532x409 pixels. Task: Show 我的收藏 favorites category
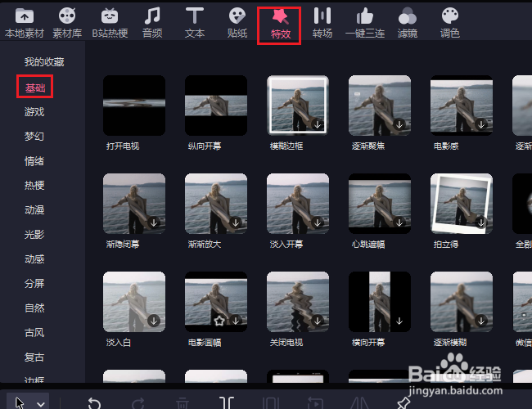click(x=44, y=62)
